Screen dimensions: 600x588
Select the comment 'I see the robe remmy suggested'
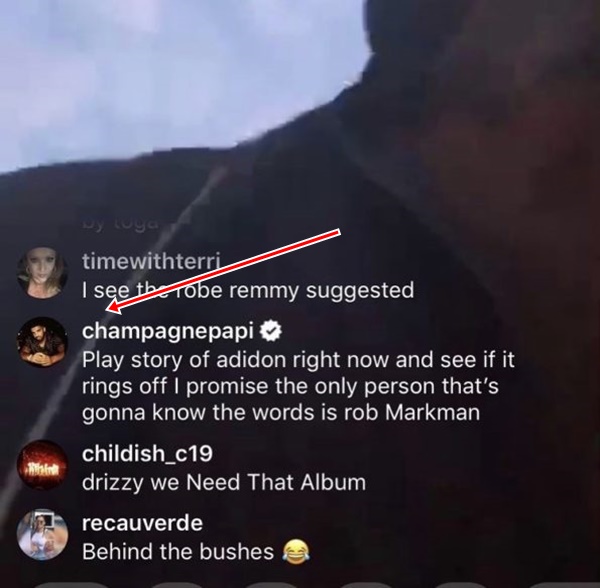pos(248,290)
